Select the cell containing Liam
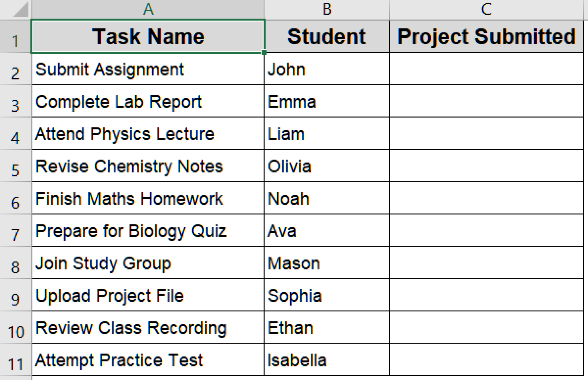 click(x=327, y=134)
